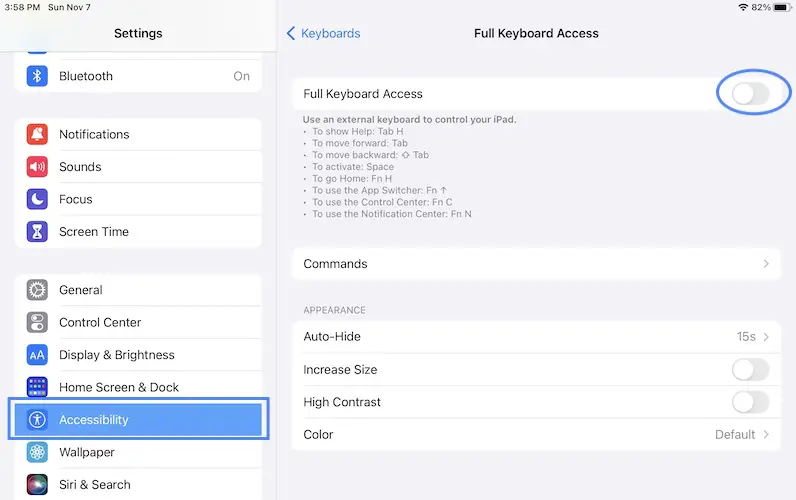Open the Color Default chooser
This screenshot has width=796, height=500.
tap(742, 435)
